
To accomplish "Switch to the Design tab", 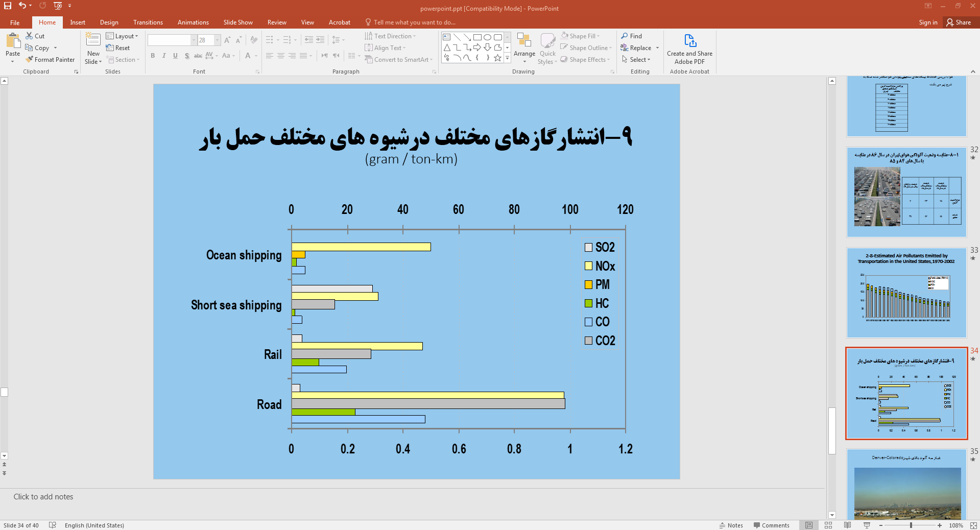I will [x=109, y=22].
